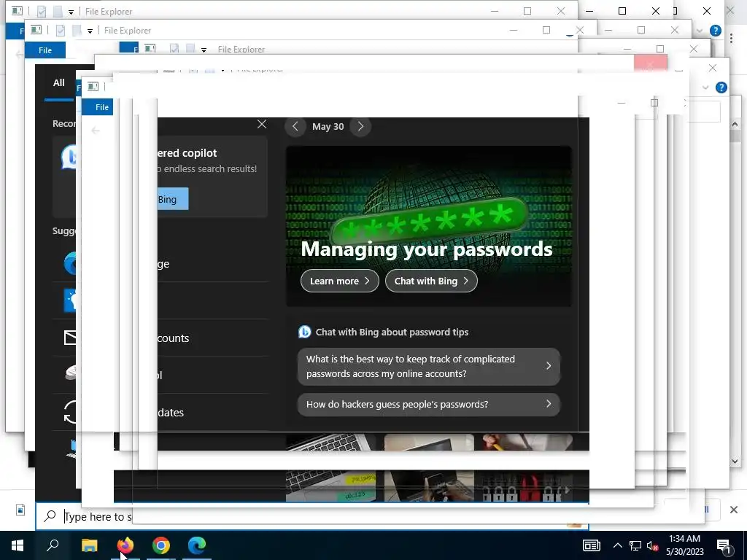The height and width of the screenshot is (560, 747).
Task: Open File Explorer from the taskbar
Action: pyautogui.click(x=89, y=545)
